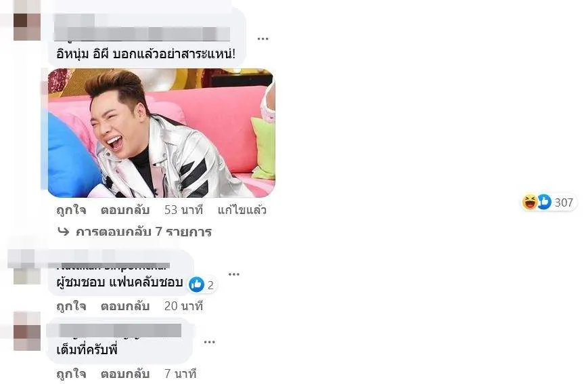Click the 53 นาที timestamp
This screenshot has height=384, width=588.
pos(184,210)
